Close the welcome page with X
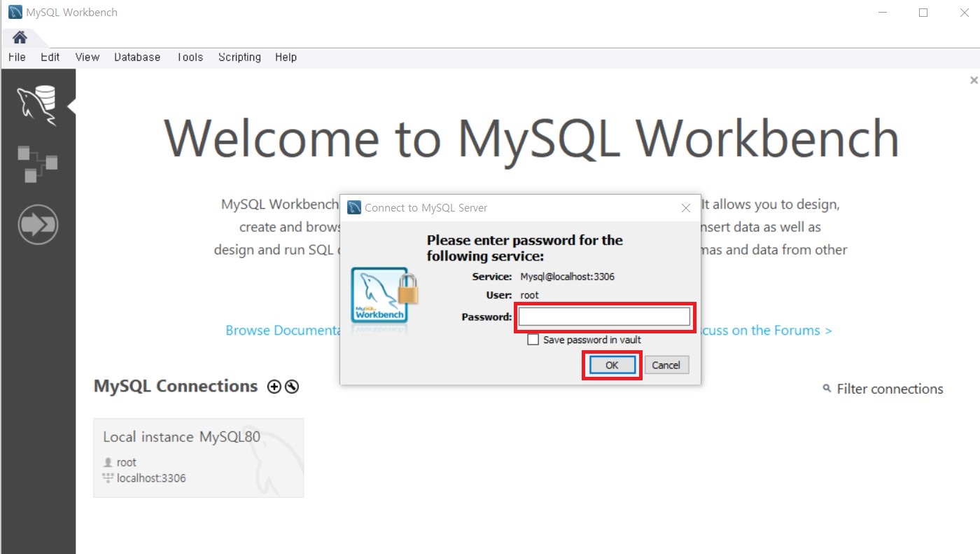The height and width of the screenshot is (554, 980). [x=974, y=81]
